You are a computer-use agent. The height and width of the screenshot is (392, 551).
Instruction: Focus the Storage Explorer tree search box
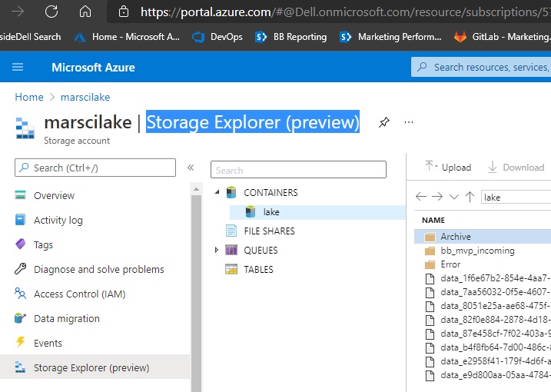298,170
